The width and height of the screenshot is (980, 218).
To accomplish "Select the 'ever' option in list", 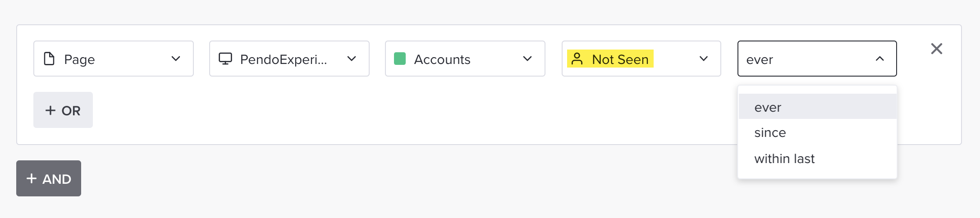I will click(x=768, y=107).
